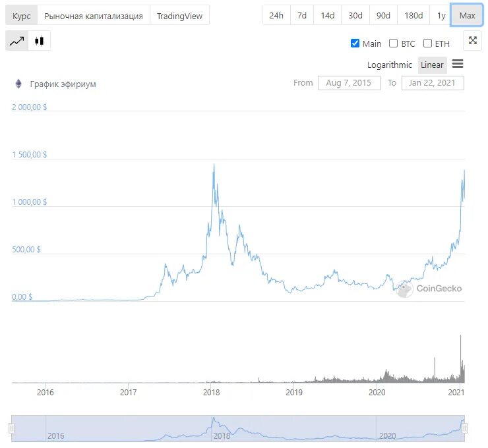This screenshot has height=448, width=488.
Task: Click the From date field Aug 7, 2015
Action: [349, 83]
